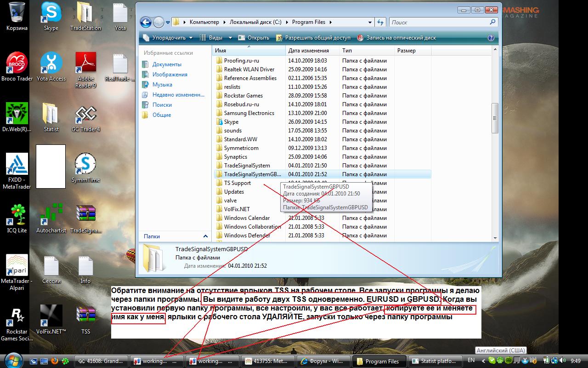Launch the GC Trader 4 shortcut
The width and height of the screenshot is (588, 368).
(85, 118)
